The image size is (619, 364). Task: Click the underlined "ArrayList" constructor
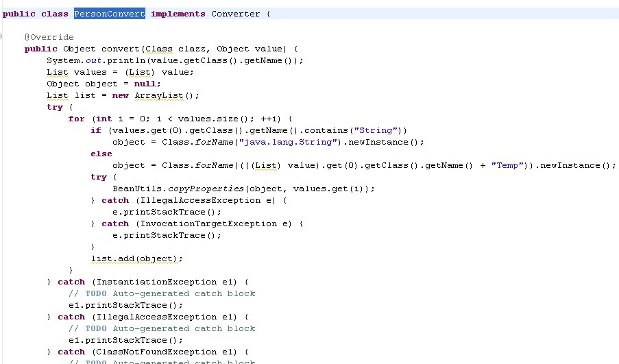(x=159, y=95)
